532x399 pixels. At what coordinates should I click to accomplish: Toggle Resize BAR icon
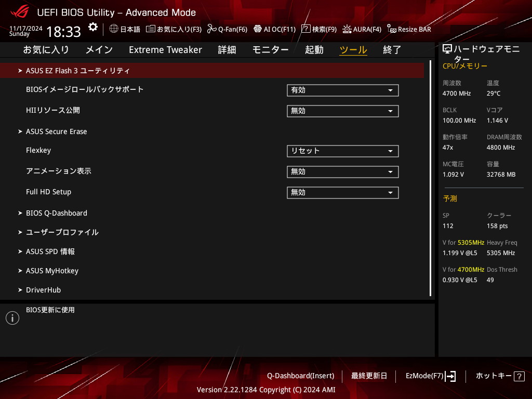392,29
